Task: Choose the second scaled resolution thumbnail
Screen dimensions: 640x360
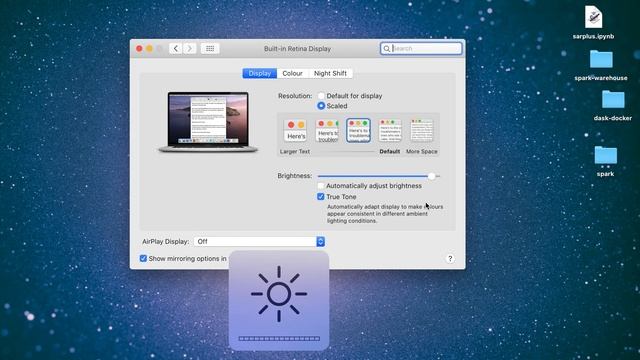Action: click(x=327, y=131)
